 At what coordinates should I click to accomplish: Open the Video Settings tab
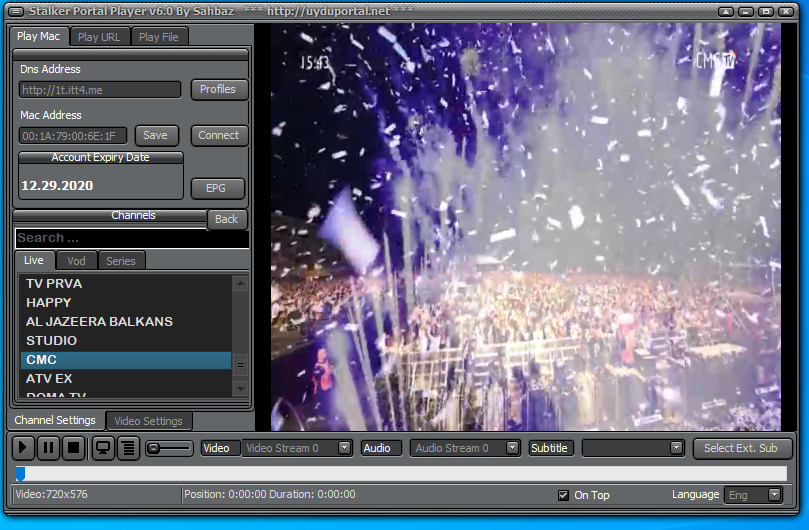click(149, 421)
